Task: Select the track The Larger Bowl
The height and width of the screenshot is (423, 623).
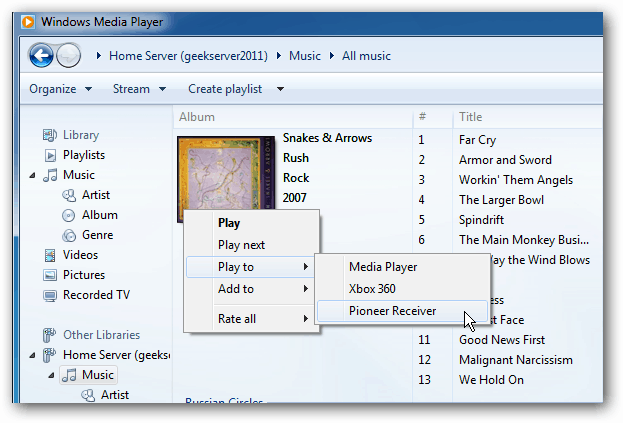Action: [x=501, y=200]
